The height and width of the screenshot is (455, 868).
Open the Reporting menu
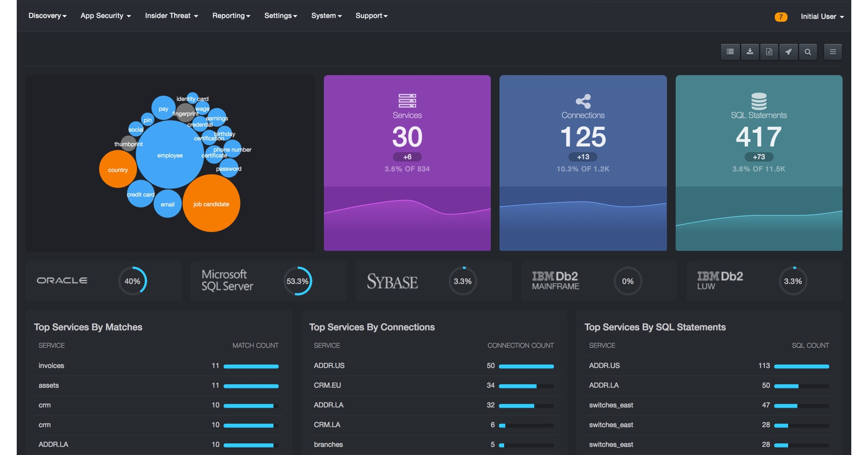click(x=231, y=16)
